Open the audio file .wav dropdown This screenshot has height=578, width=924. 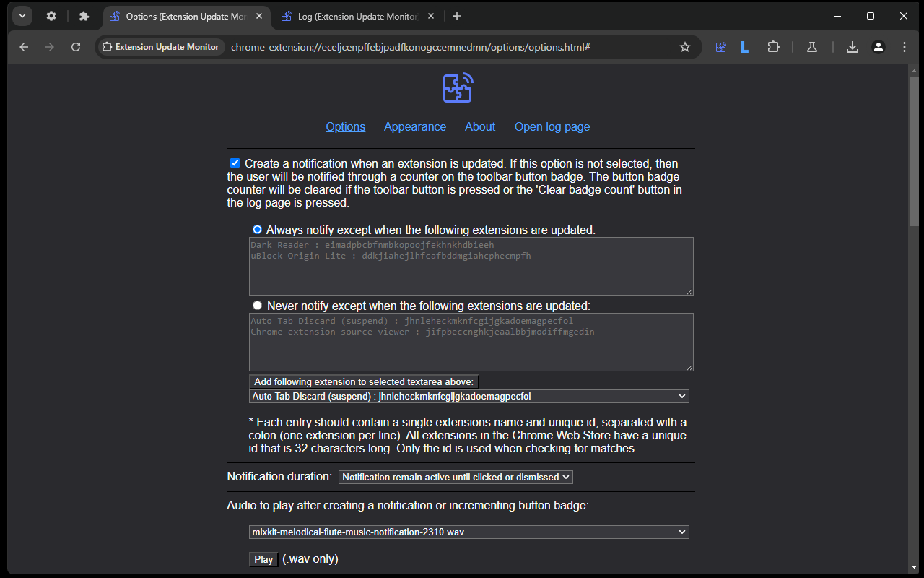(469, 532)
